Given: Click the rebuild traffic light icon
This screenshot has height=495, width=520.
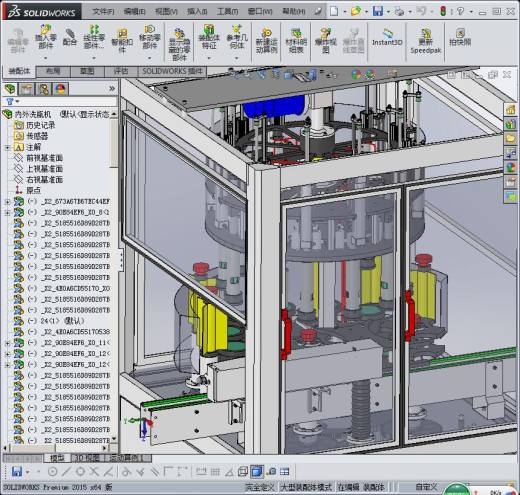Looking at the screenshot, I should 443,11.
